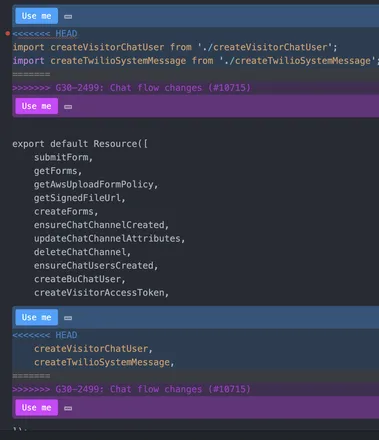Open options icon beside purple 'Use me' under imports
379x440 pixels.
pyautogui.click(x=68, y=107)
